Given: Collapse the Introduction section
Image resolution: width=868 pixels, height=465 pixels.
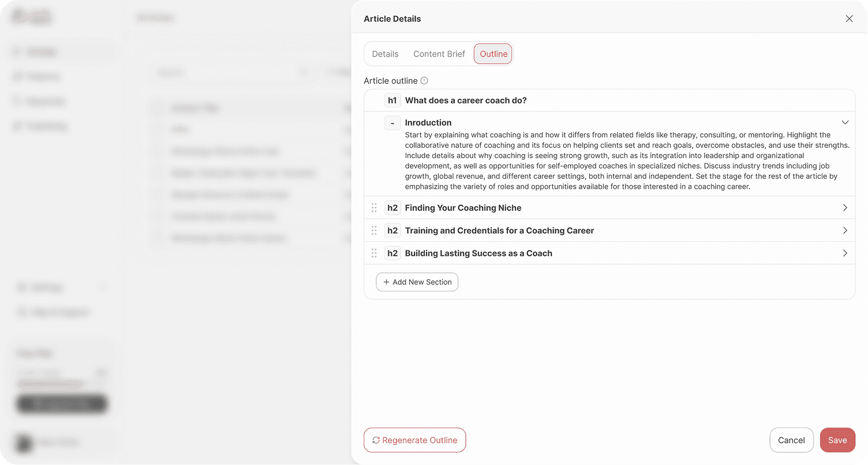Looking at the screenshot, I should tap(845, 123).
